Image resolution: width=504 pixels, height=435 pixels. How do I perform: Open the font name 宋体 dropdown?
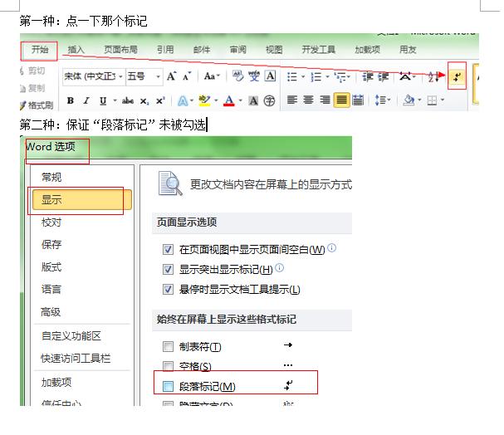click(120, 76)
